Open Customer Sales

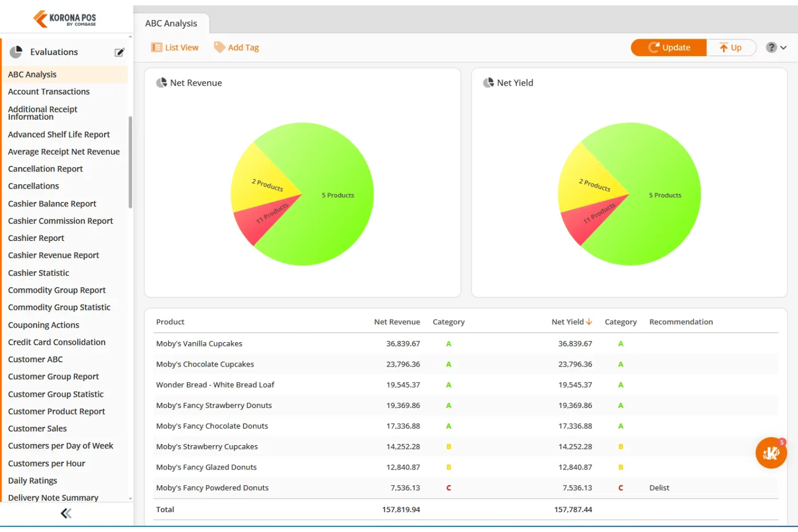click(x=37, y=429)
